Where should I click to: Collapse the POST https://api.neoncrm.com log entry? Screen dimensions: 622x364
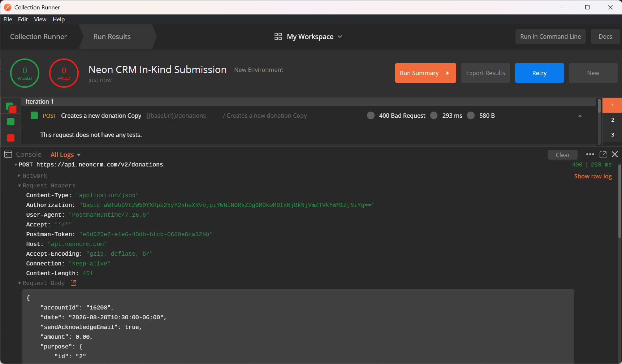[16, 165]
